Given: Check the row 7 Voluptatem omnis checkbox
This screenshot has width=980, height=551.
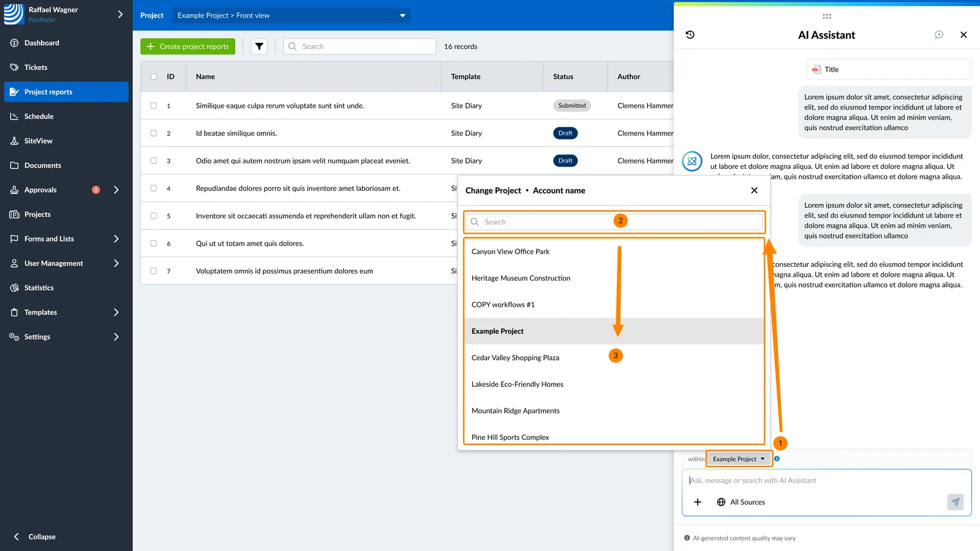Looking at the screenshot, I should coord(154,271).
